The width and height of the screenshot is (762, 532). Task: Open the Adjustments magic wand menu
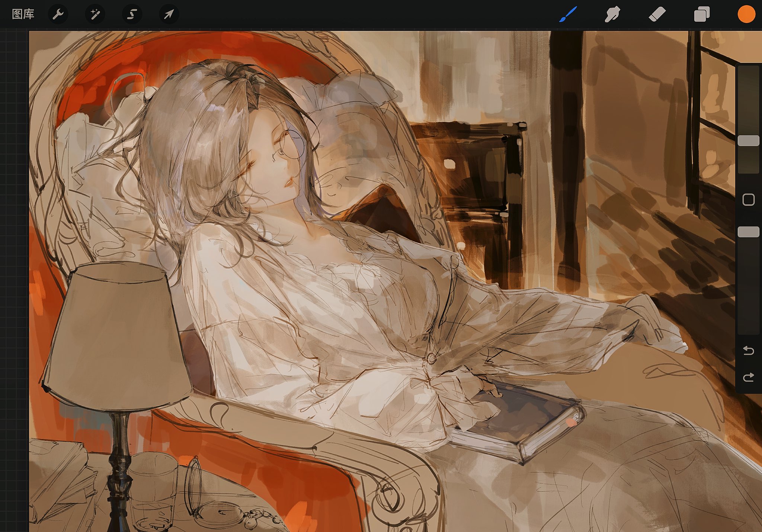(95, 14)
